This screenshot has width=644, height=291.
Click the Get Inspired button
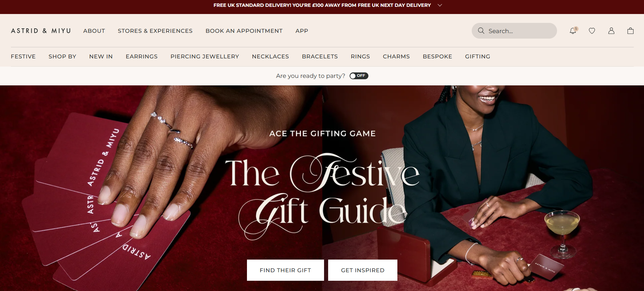tap(363, 270)
